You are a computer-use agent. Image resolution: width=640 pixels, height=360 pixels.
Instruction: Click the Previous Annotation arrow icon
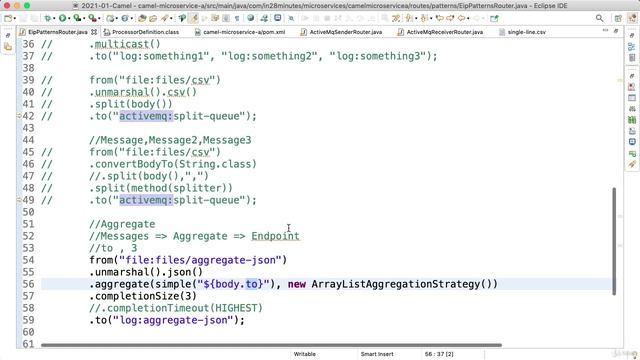[x=424, y=18]
